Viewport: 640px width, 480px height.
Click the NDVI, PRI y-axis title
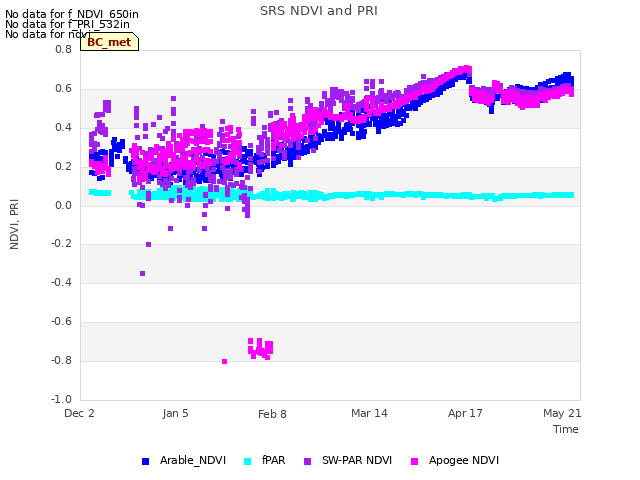click(x=14, y=224)
